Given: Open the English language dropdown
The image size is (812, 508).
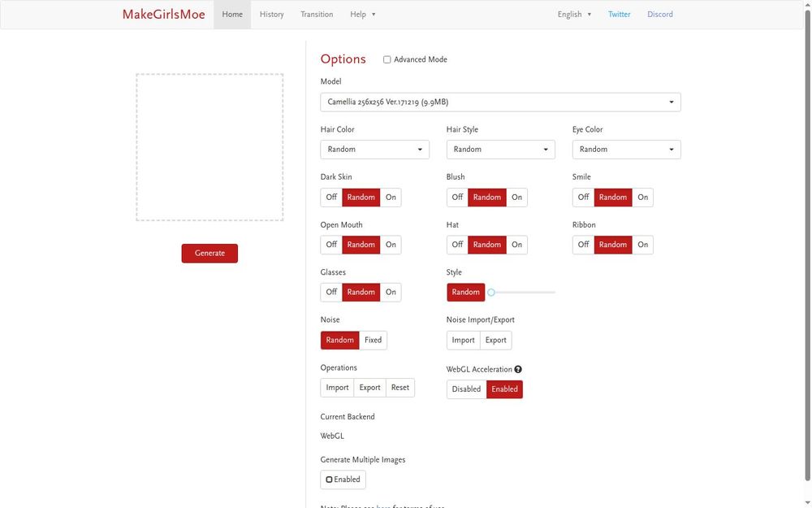Looking at the screenshot, I should click(574, 15).
